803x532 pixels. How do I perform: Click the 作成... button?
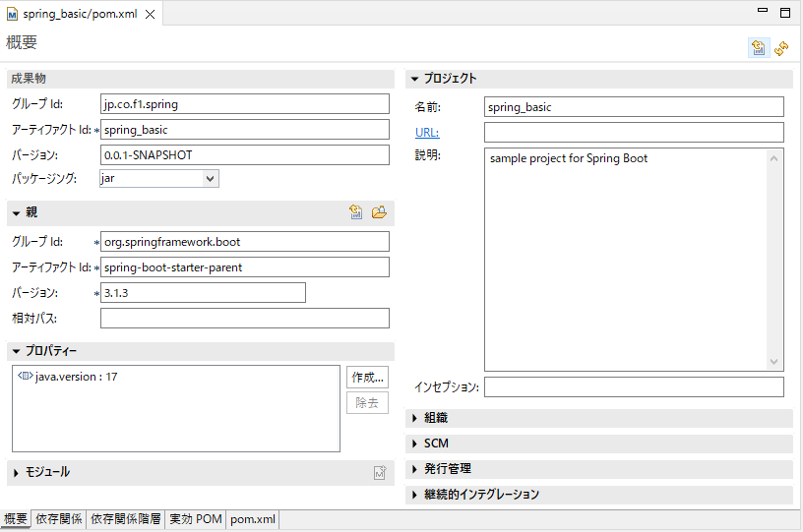[x=367, y=378]
